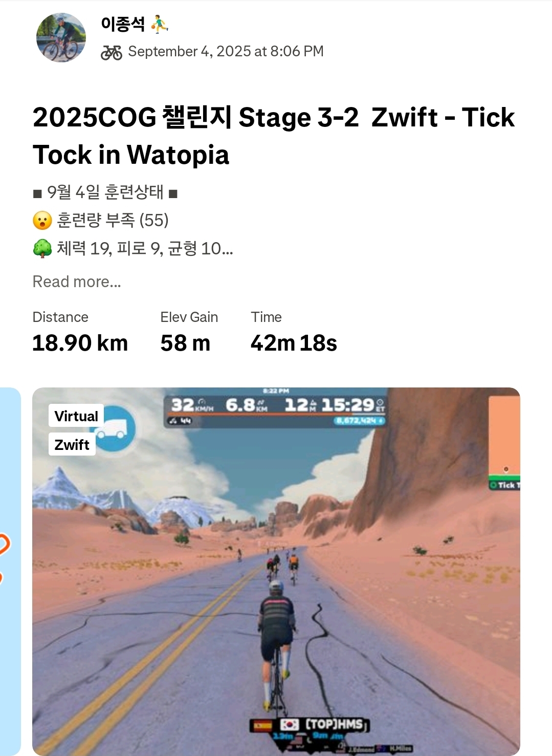
Task: Select the Elev Gain 58 m stat
Action: tap(189, 332)
